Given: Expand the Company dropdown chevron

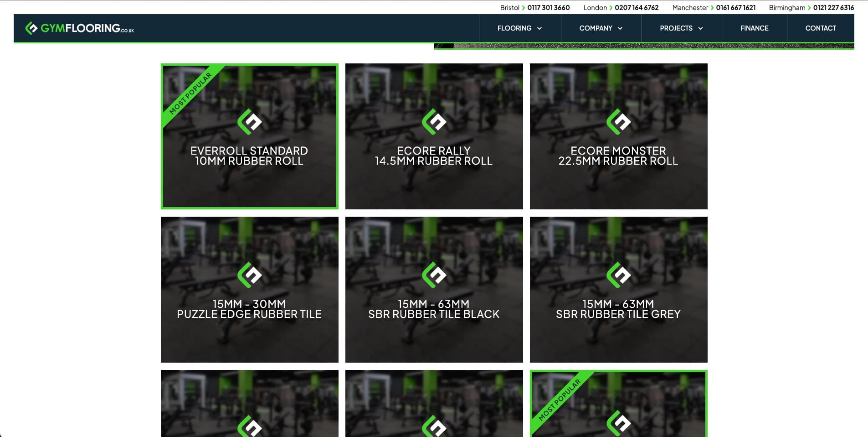Looking at the screenshot, I should pyautogui.click(x=620, y=28).
